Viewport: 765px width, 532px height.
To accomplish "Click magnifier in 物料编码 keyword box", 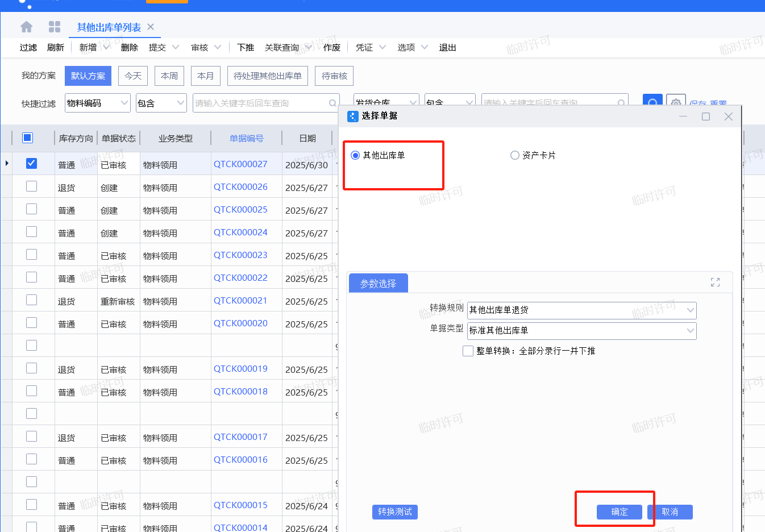I will click(332, 103).
